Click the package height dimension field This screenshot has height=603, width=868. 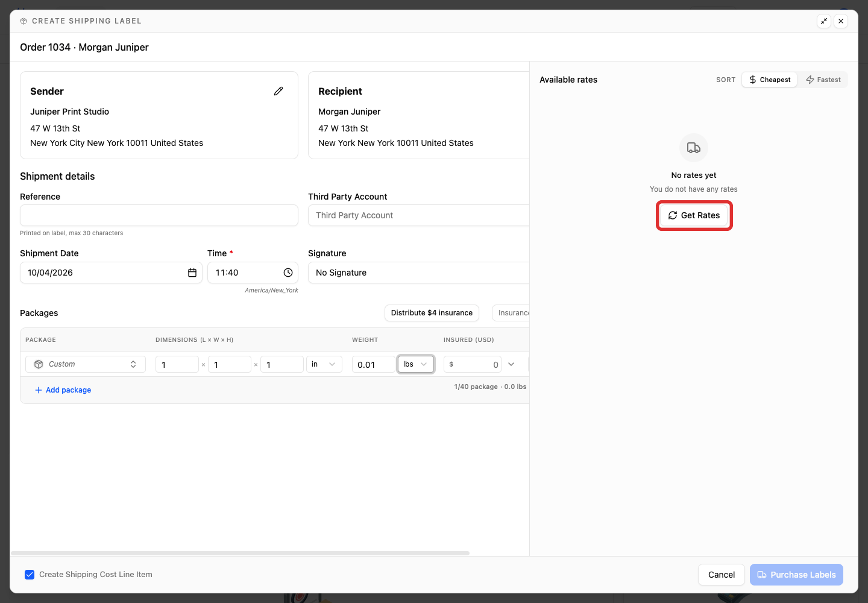tap(282, 364)
